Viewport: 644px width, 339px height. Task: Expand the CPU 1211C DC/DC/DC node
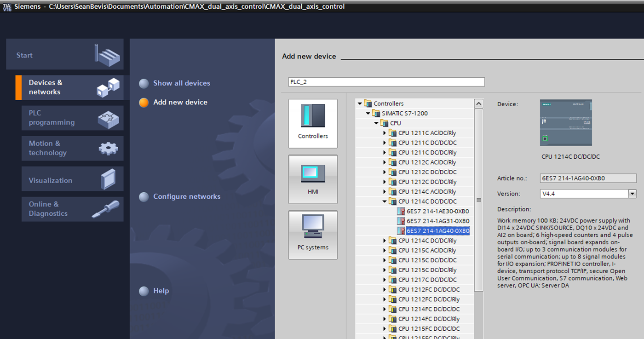[x=385, y=143]
